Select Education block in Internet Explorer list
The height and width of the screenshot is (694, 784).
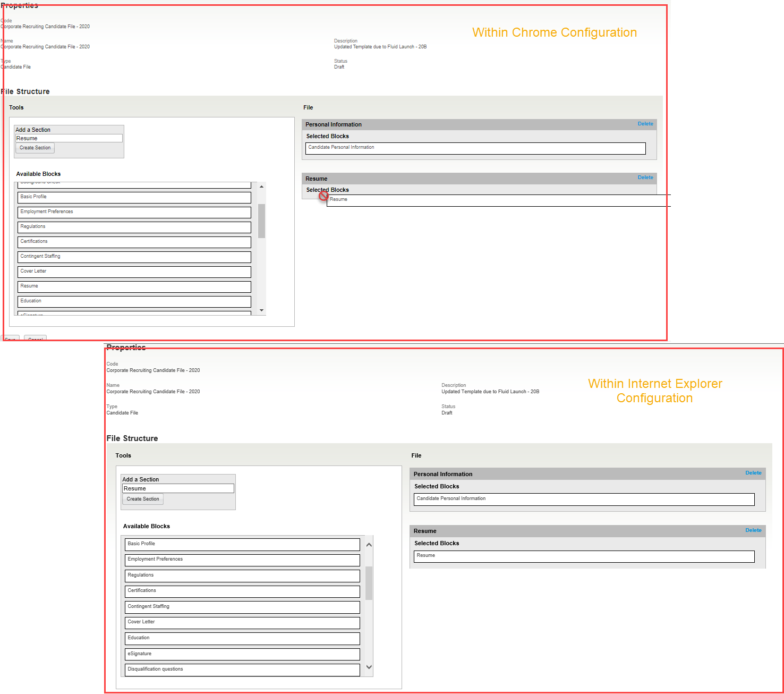[x=243, y=639]
